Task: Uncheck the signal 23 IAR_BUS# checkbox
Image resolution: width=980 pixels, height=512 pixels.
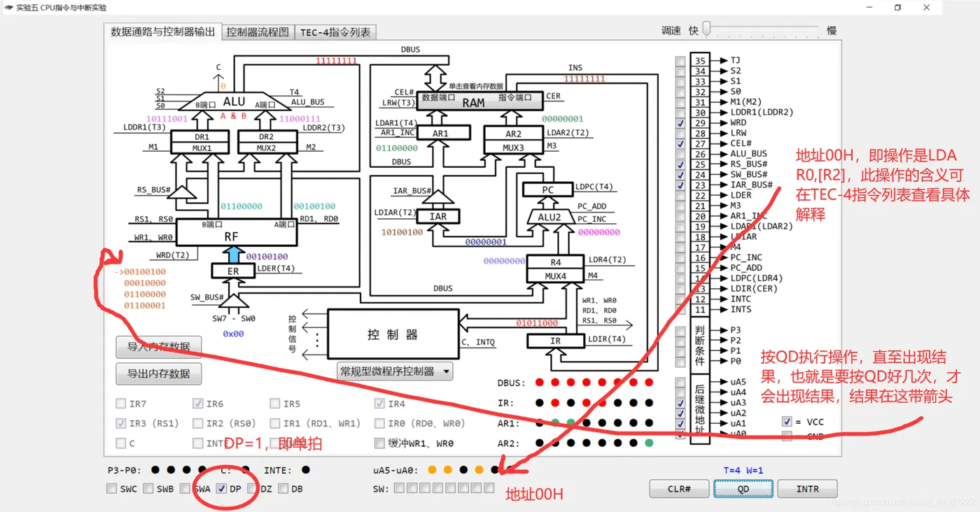Action: point(680,185)
